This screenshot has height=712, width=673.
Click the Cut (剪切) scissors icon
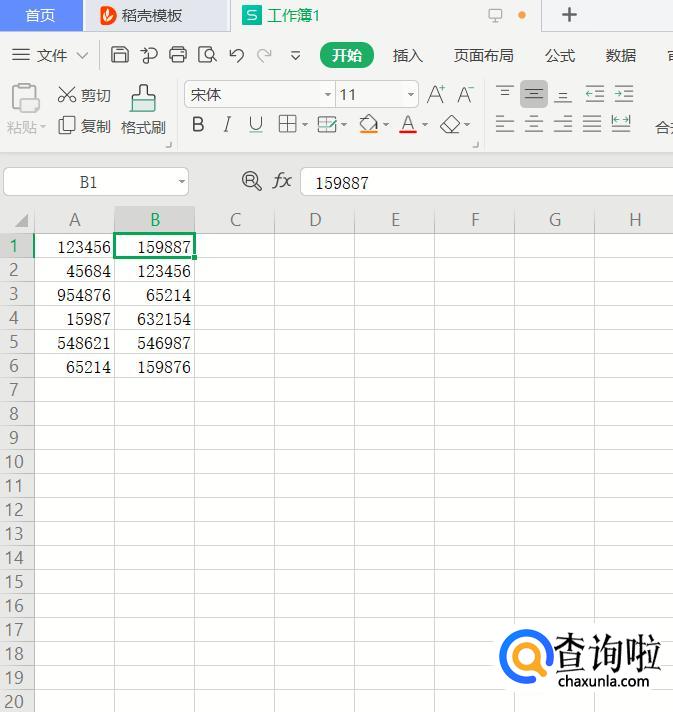coord(67,95)
